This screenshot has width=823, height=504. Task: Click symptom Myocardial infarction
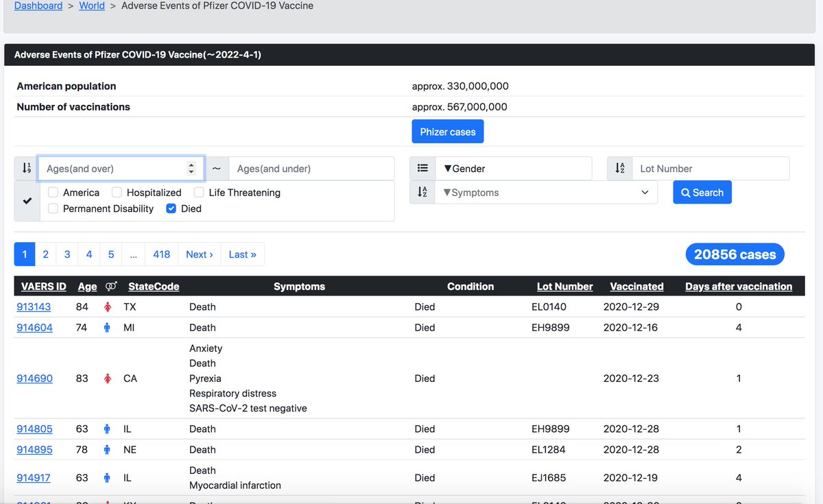click(235, 485)
